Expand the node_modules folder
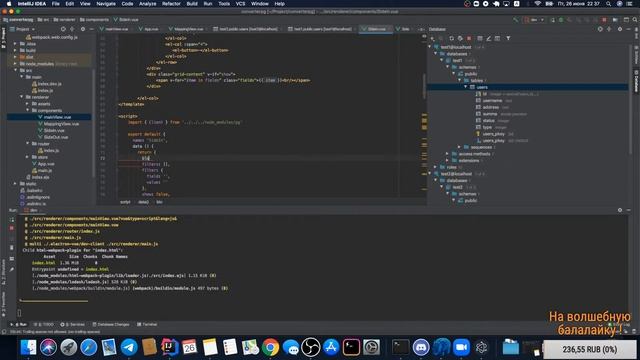The image size is (640, 360). coord(16,64)
